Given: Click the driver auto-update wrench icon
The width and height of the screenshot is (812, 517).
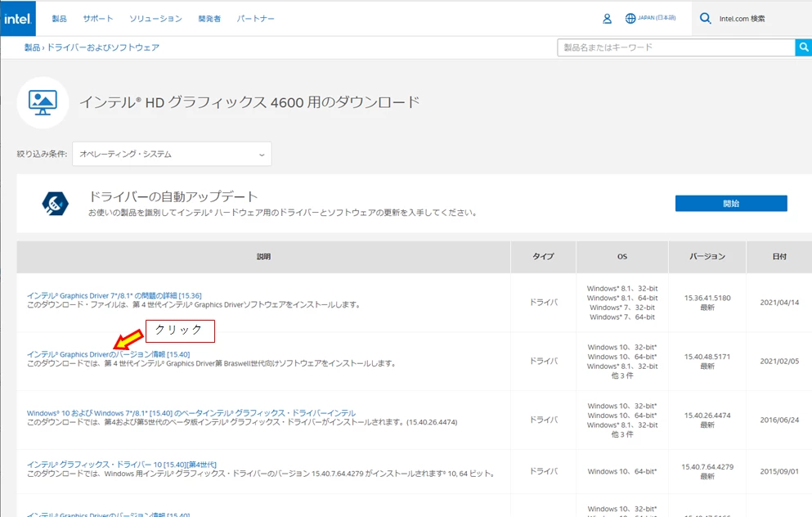Looking at the screenshot, I should coord(55,204).
